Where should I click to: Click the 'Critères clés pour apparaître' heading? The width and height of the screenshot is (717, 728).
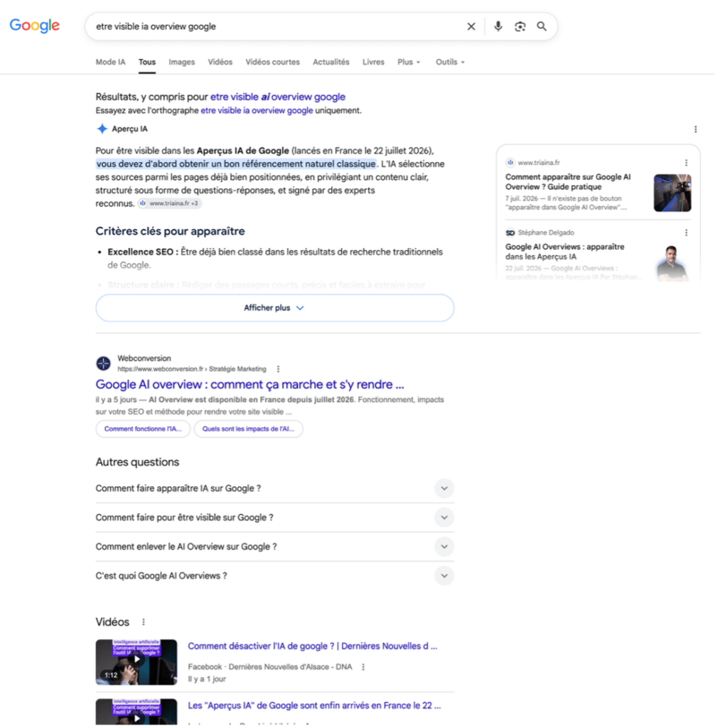tap(171, 232)
